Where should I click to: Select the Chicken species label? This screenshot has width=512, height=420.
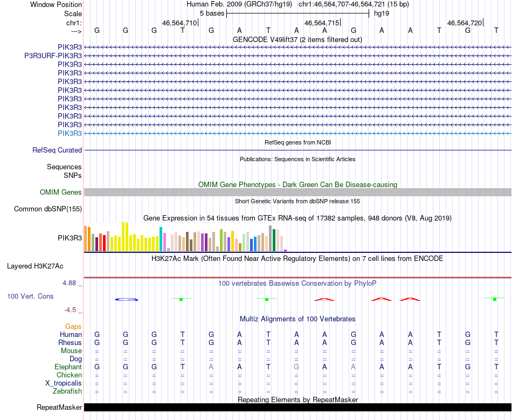(69, 375)
